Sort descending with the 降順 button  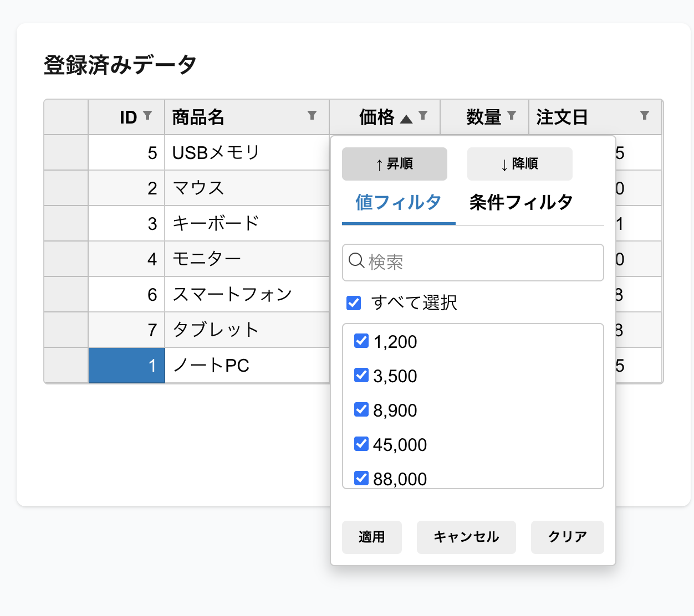(x=519, y=164)
